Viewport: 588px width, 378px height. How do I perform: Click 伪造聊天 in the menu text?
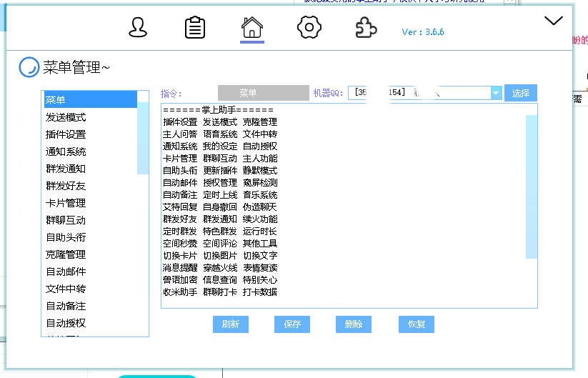pyautogui.click(x=260, y=207)
